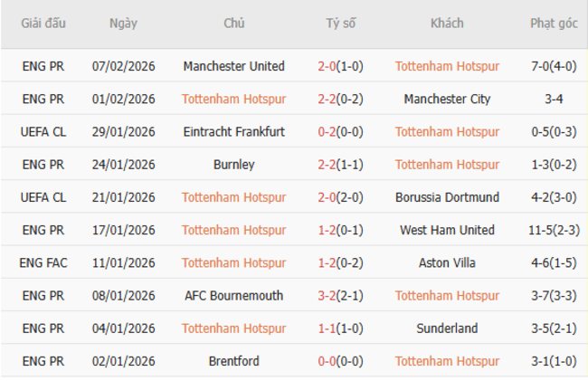The width and height of the screenshot is (588, 381).
Task: Click the ENG FAC league label
Action: coord(43,262)
